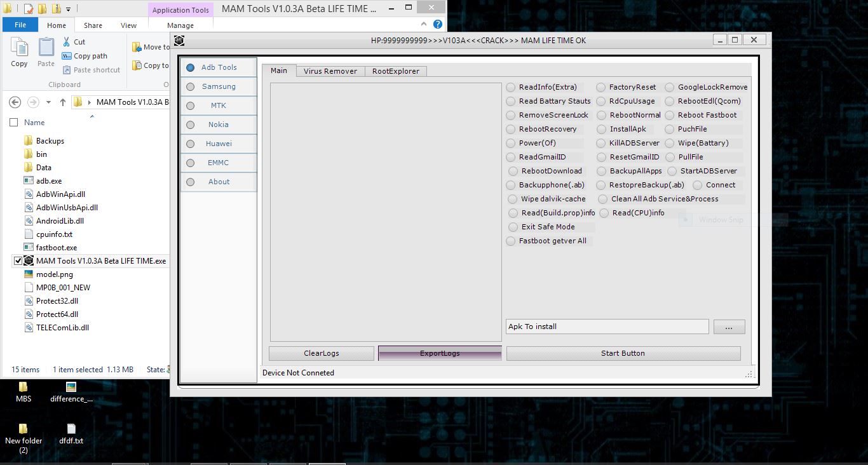Click the browse (...) button for APK
Screen dimensions: 868x465
(729, 327)
